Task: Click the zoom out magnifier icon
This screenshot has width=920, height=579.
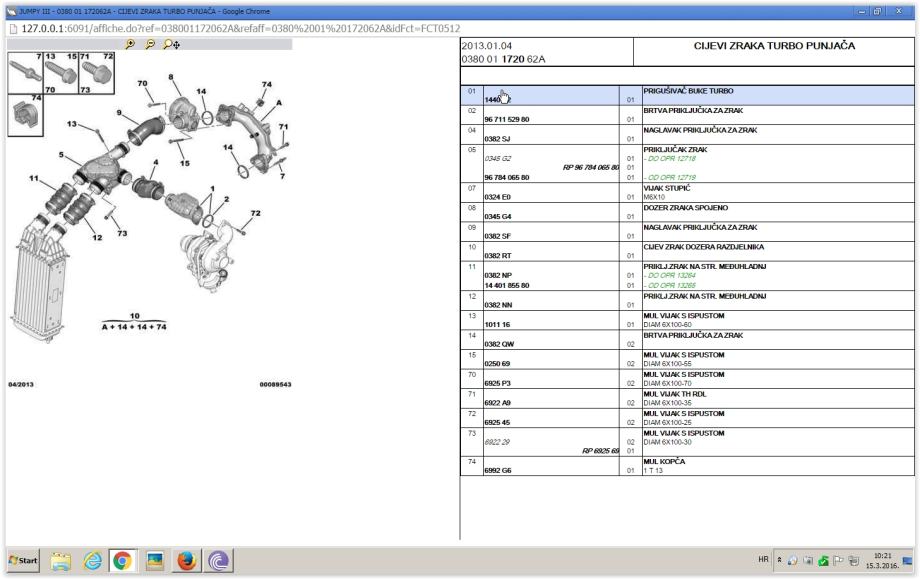Action: [x=150, y=45]
